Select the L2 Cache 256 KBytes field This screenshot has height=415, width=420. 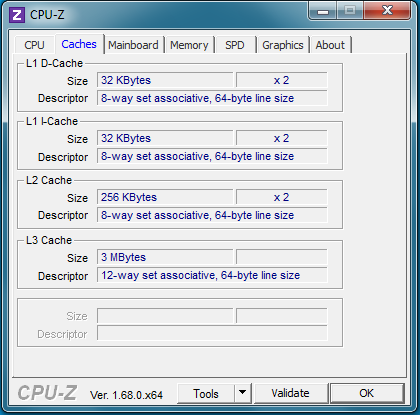(165, 197)
